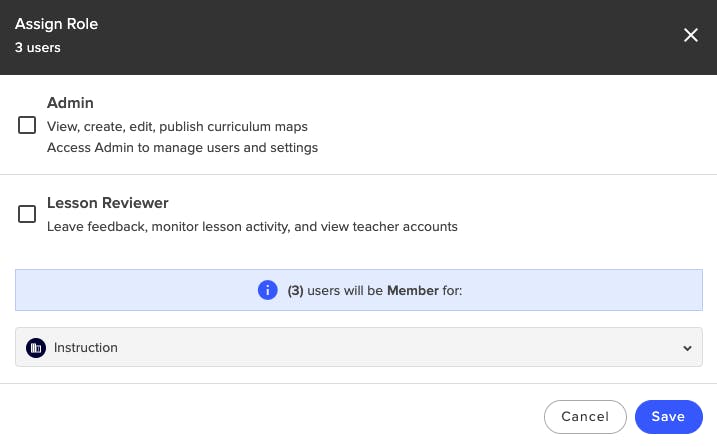The width and height of the screenshot is (717, 447).
Task: Click the (3) user count in banner
Action: 295,291
